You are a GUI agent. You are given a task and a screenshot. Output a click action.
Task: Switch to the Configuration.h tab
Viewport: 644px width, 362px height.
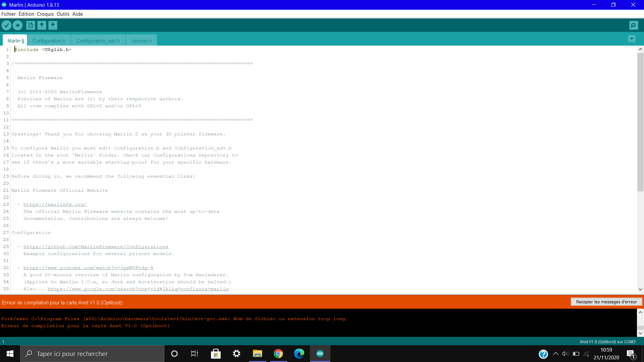pos(49,41)
